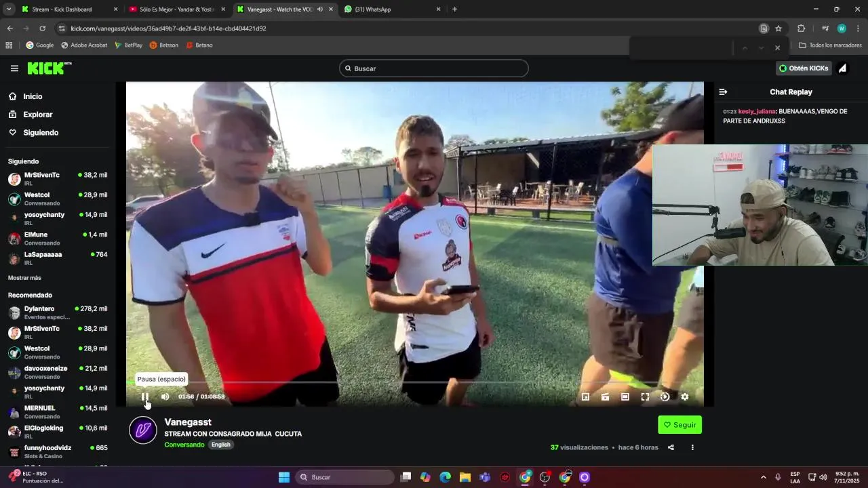This screenshot has height=488, width=868.
Task: Open Kick hamburger sidebar menu
Action: pos(14,68)
